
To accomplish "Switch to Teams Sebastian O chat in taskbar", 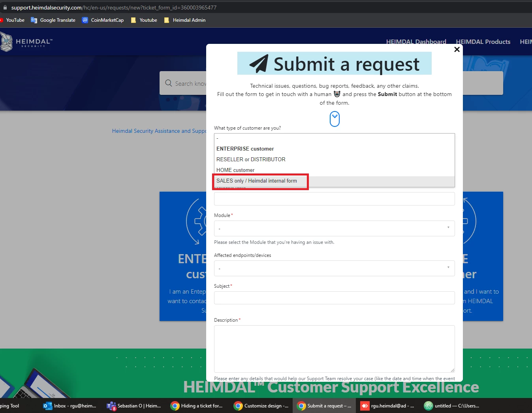I will tap(134, 406).
